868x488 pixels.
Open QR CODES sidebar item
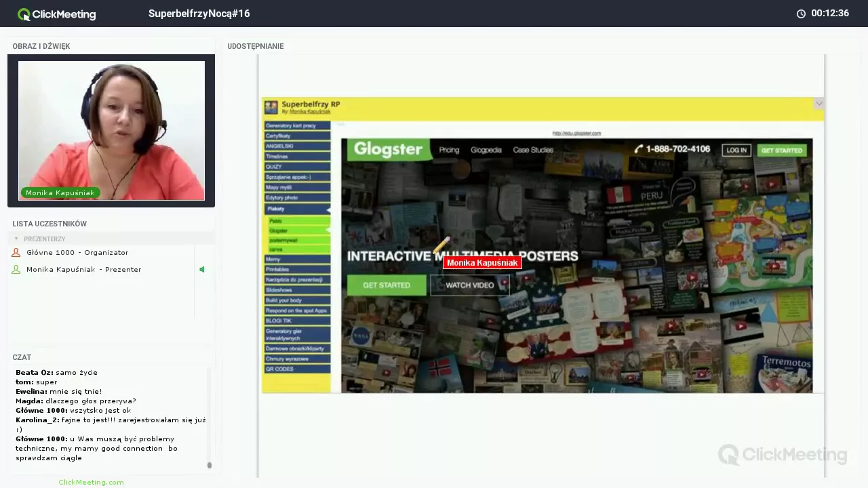298,369
